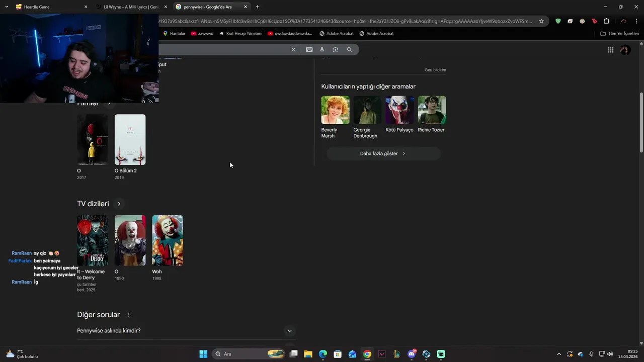The image size is (644, 362).
Task: Open Tüm Yer İşaretleri bookmarks folder
Action: point(620,34)
